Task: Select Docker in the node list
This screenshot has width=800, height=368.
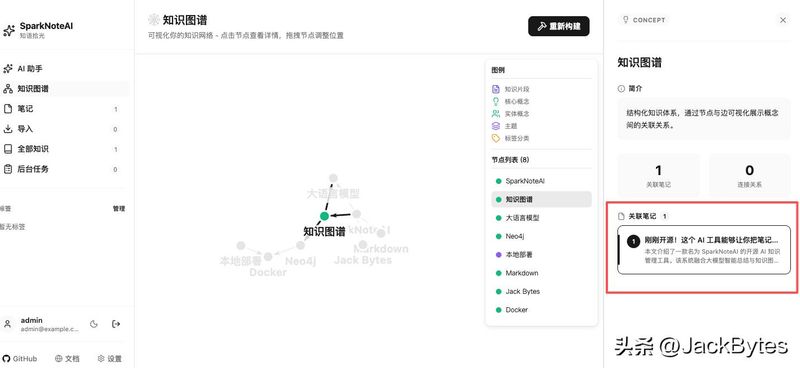Action: 541,310
